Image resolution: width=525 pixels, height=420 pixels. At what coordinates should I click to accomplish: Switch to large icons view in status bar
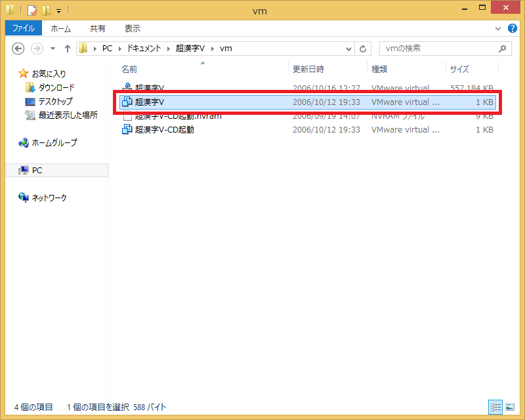[x=509, y=407]
